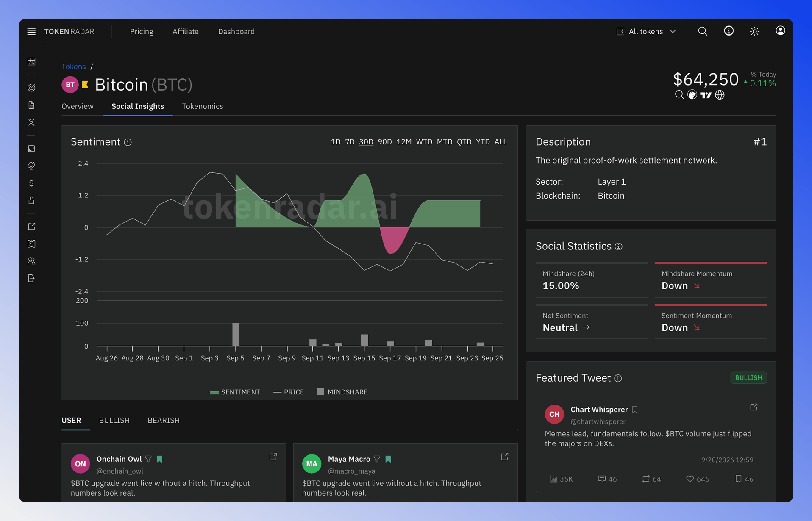Toggle green bookmark beside Onchain Owl
The width and height of the screenshot is (812, 521).
pyautogui.click(x=159, y=459)
